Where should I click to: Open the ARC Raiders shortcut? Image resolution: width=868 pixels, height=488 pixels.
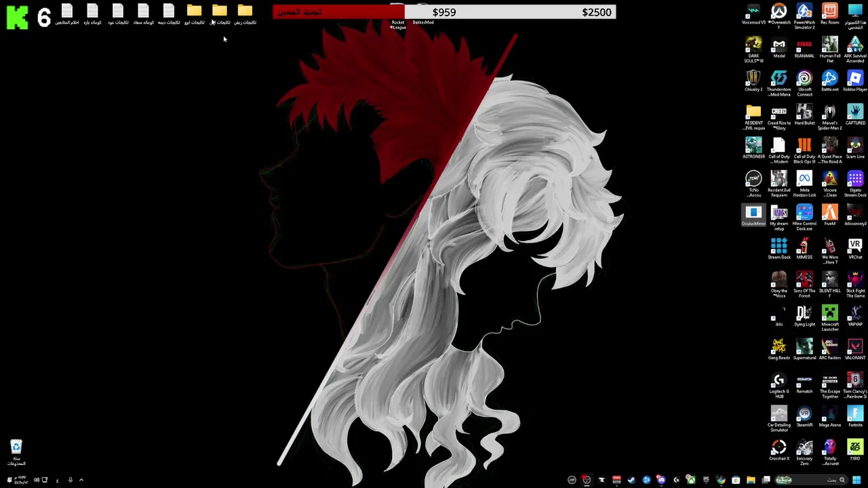[829, 350]
